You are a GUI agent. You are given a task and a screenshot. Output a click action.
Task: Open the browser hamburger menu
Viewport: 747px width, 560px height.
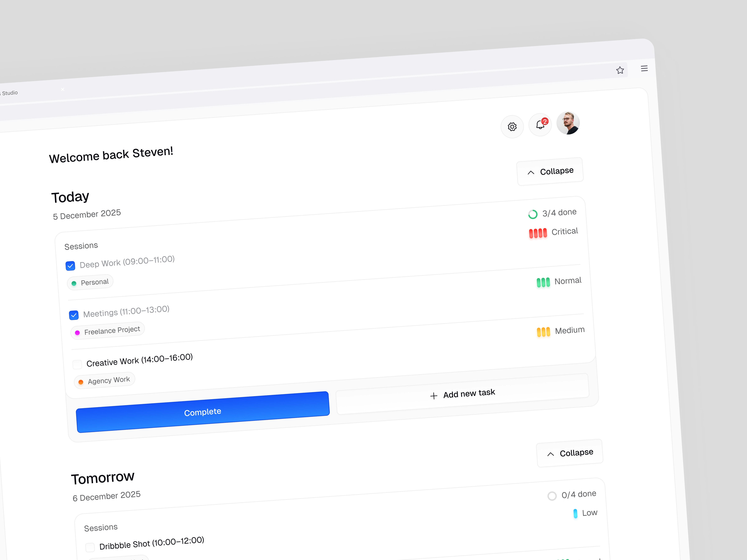point(644,69)
